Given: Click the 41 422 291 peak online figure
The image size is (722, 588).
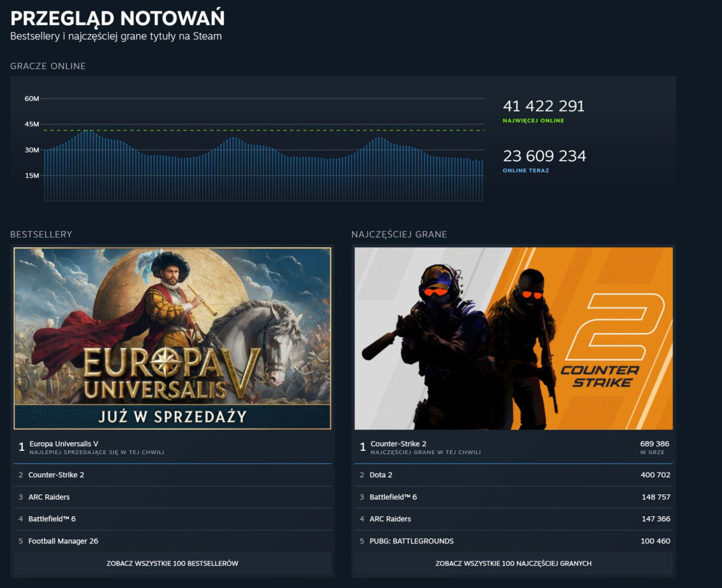Looking at the screenshot, I should (543, 106).
